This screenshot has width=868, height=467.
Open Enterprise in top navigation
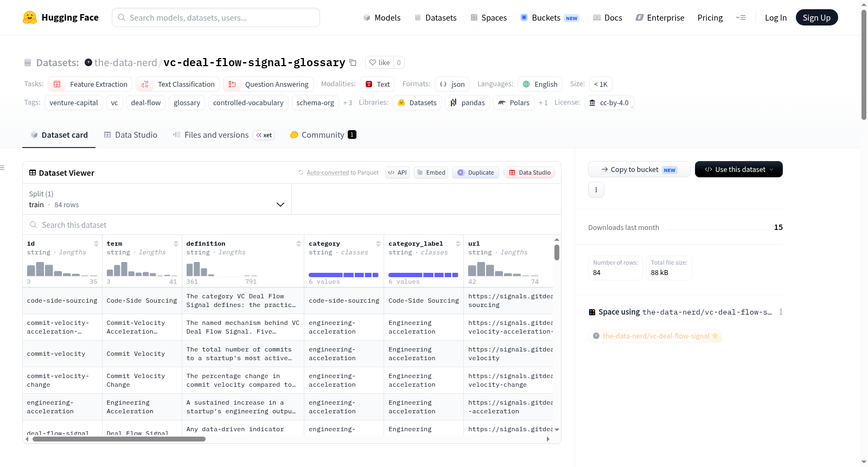[x=660, y=17]
